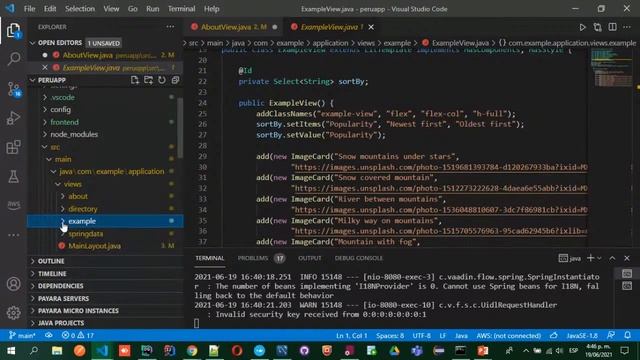
Task: Expand the .vscode folder
Action: 62,97
